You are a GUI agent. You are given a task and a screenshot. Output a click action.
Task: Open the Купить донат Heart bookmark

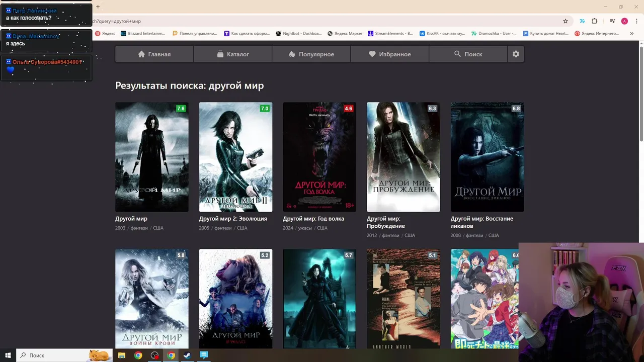coord(545,34)
